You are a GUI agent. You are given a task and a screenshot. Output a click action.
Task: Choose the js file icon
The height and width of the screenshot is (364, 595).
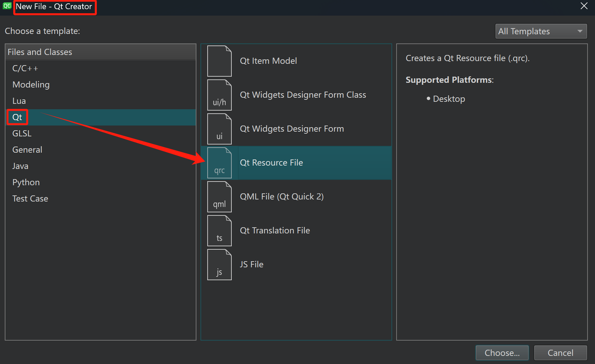pyautogui.click(x=219, y=265)
